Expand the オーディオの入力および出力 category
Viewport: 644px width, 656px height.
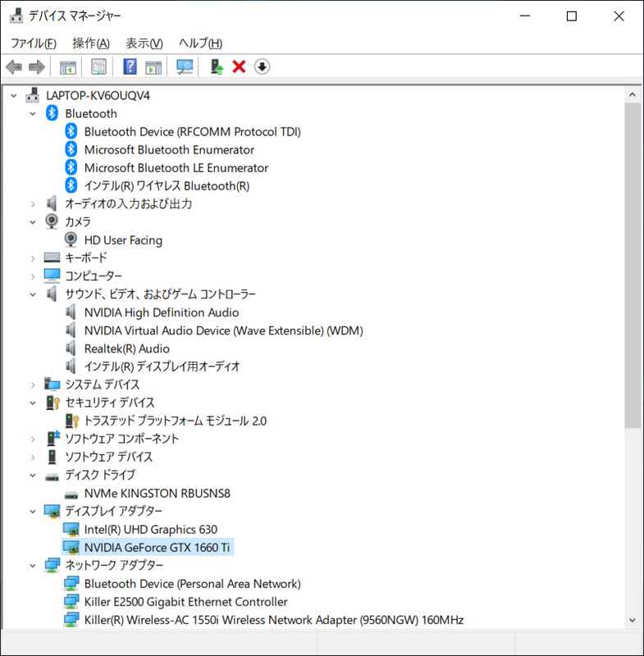pos(33,204)
